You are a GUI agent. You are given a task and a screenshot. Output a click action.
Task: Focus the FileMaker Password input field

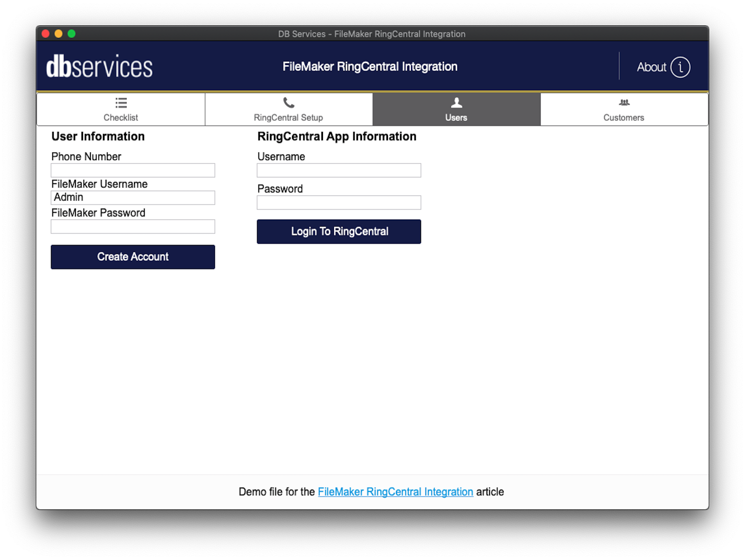pos(133,226)
